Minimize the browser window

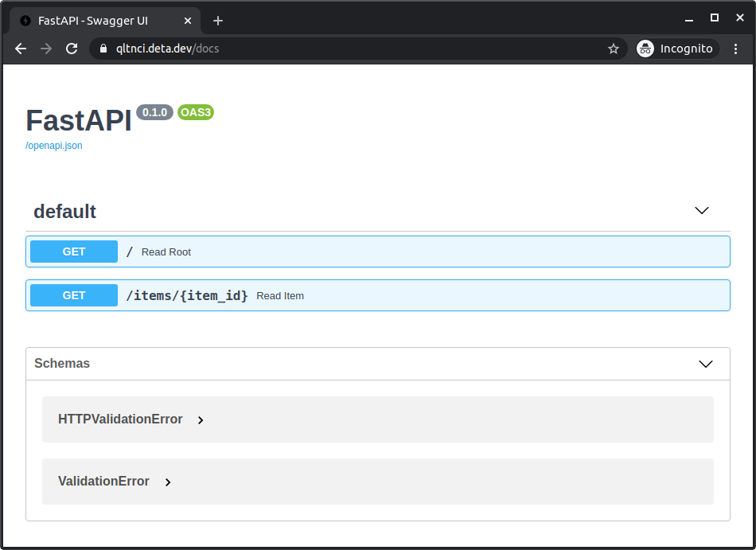coord(689,20)
